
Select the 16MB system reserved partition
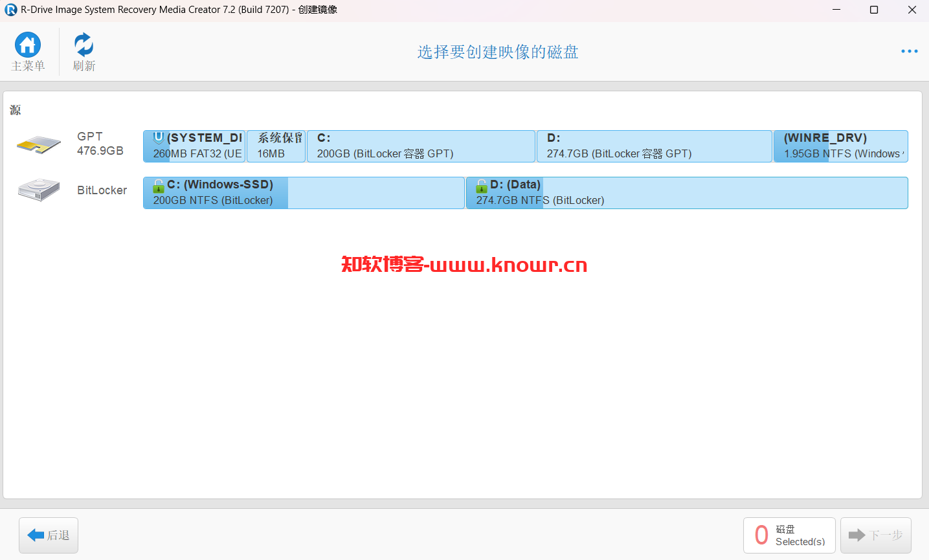[276, 146]
